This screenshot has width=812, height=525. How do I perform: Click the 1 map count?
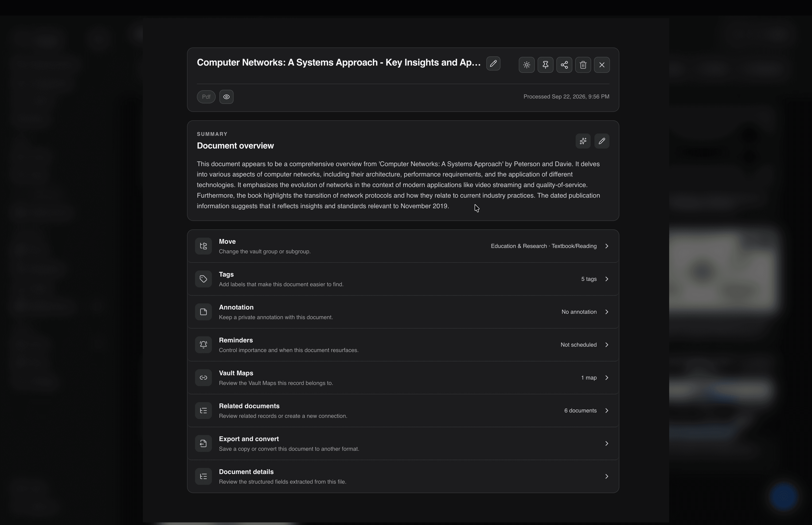589,378
